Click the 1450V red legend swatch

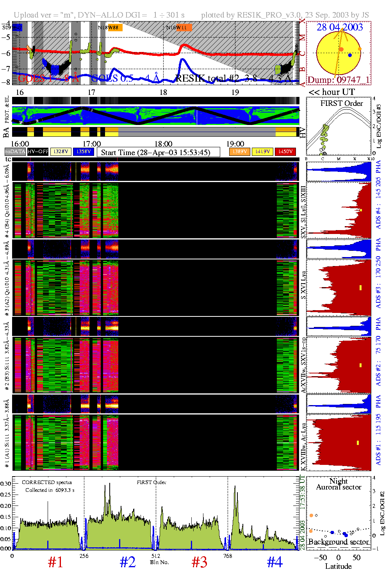point(285,152)
